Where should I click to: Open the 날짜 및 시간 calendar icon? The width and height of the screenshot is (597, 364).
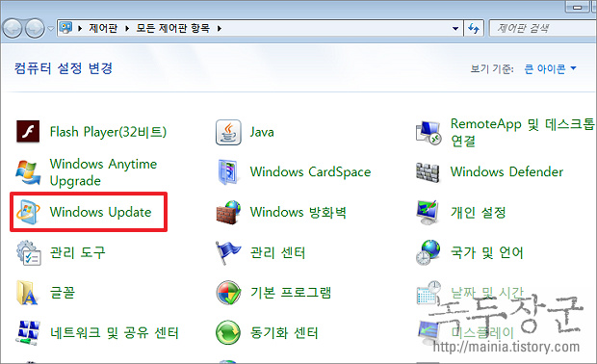pyautogui.click(x=428, y=293)
